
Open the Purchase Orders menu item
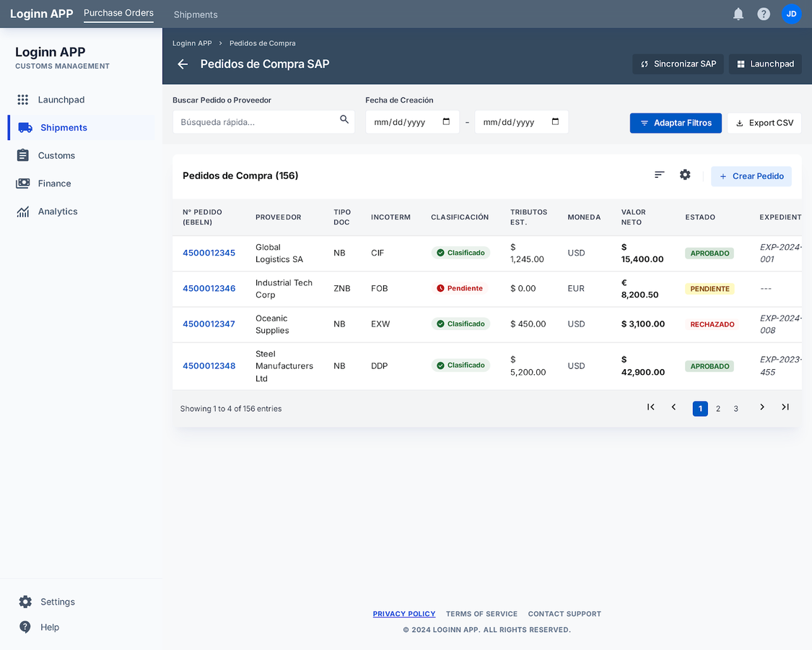coord(118,13)
